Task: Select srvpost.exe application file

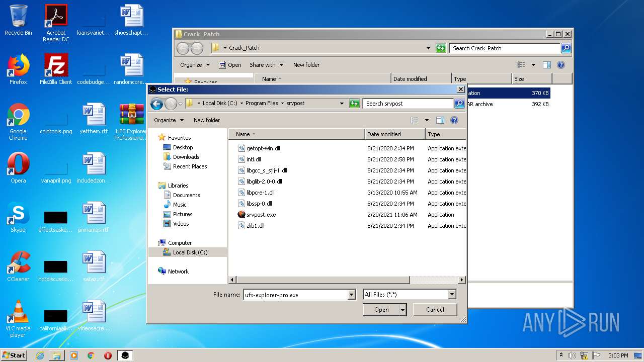Action: [257, 215]
